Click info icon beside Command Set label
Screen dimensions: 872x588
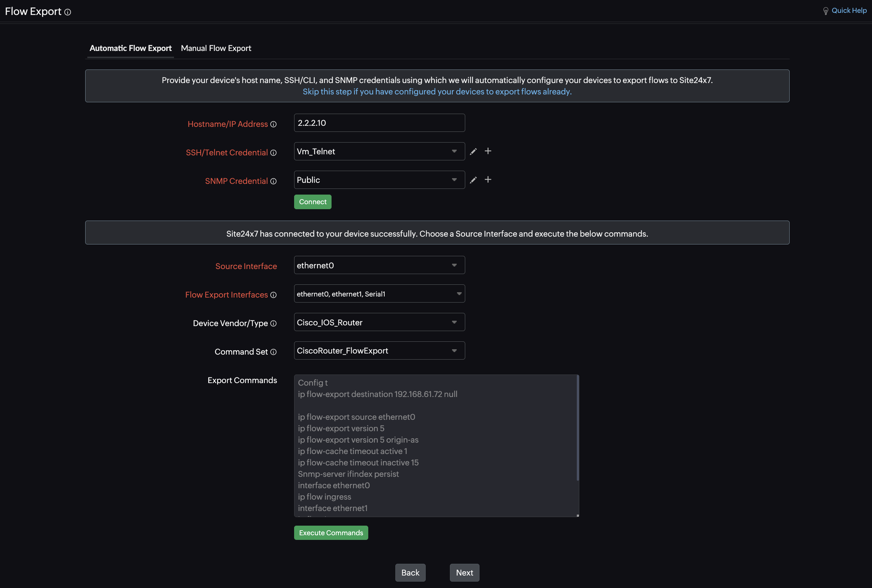click(273, 352)
